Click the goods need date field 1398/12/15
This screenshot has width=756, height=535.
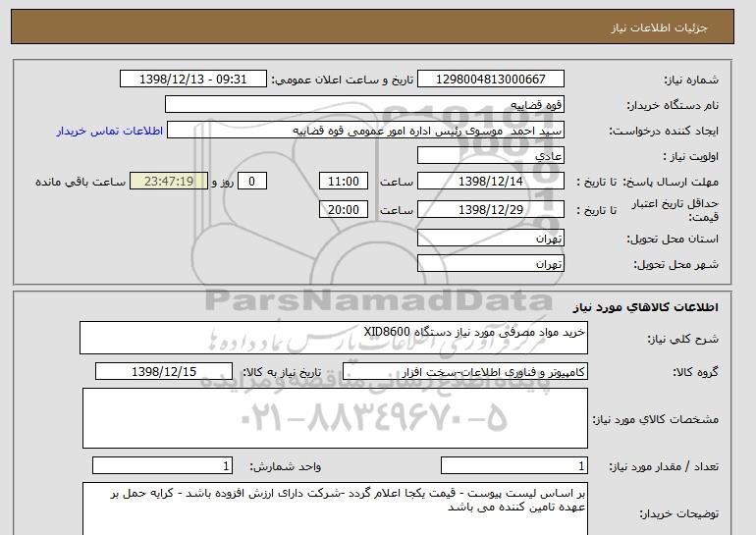pos(164,372)
